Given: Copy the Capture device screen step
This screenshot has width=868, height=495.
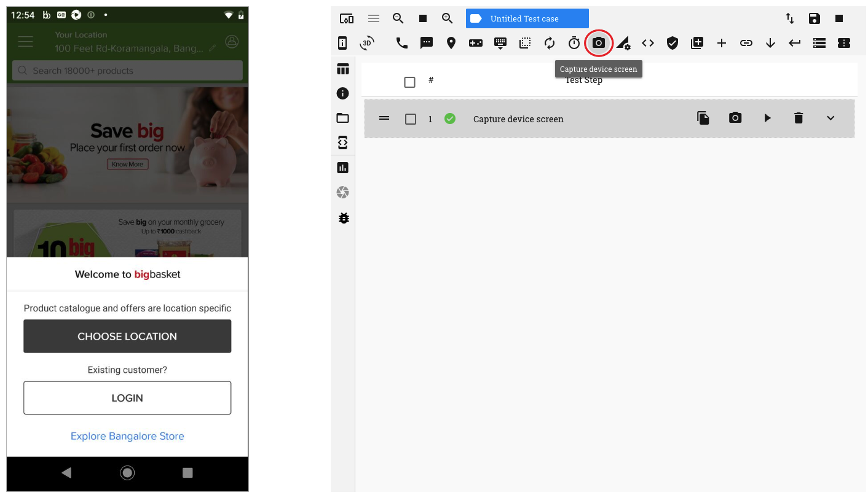Looking at the screenshot, I should (703, 118).
